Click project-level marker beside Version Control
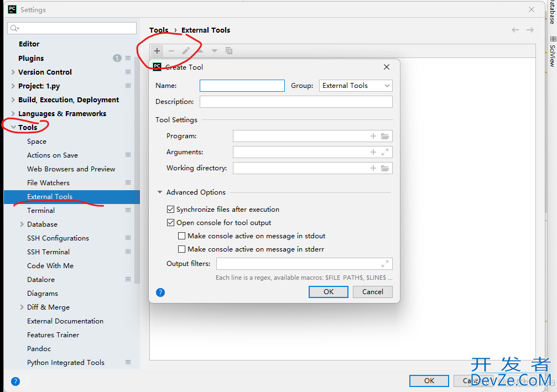The width and height of the screenshot is (557, 392). (x=128, y=72)
